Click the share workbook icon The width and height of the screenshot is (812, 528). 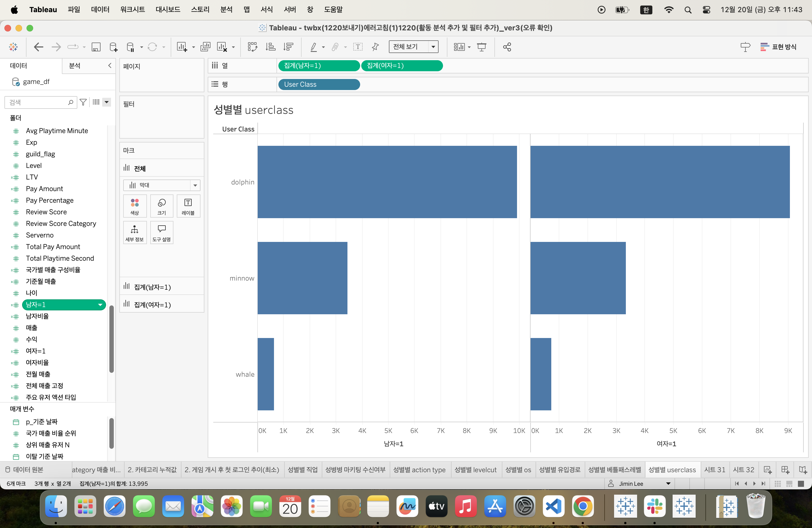(x=507, y=47)
